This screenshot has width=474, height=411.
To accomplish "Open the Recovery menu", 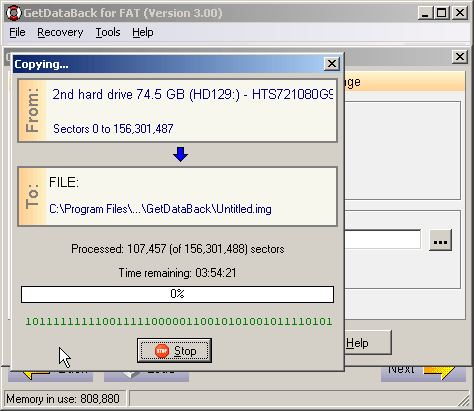I will [60, 32].
